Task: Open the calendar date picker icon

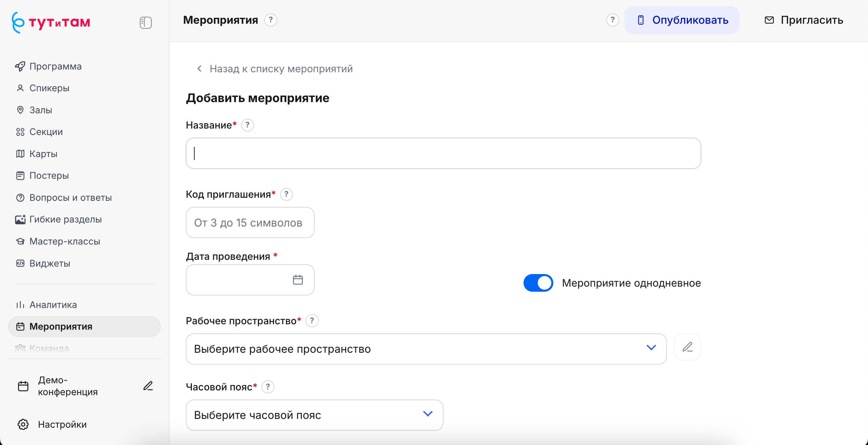Action: pos(298,280)
